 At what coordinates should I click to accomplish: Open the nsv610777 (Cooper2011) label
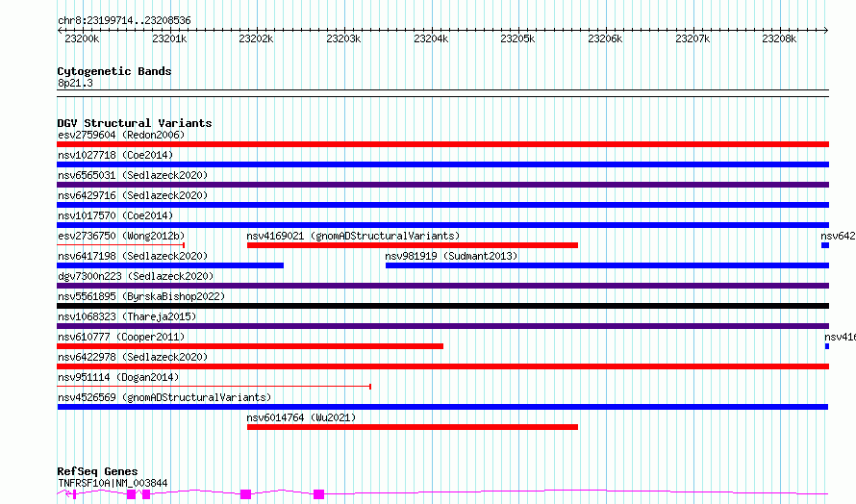tap(121, 337)
